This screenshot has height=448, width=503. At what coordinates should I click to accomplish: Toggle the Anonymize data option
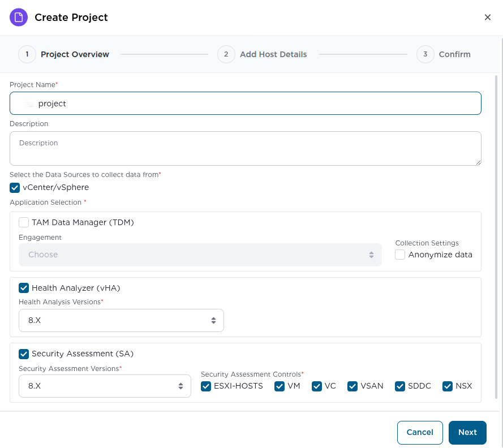pyautogui.click(x=400, y=255)
